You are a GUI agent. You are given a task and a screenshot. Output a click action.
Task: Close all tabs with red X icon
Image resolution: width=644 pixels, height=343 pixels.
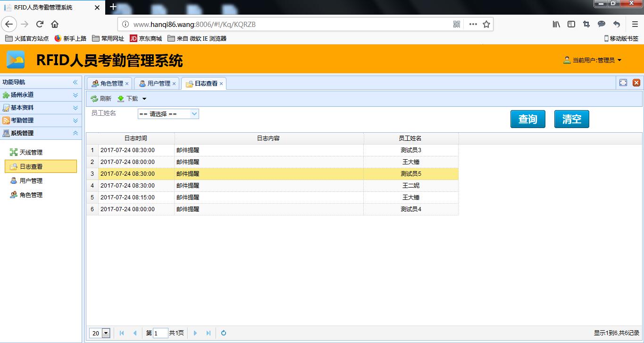(636, 83)
